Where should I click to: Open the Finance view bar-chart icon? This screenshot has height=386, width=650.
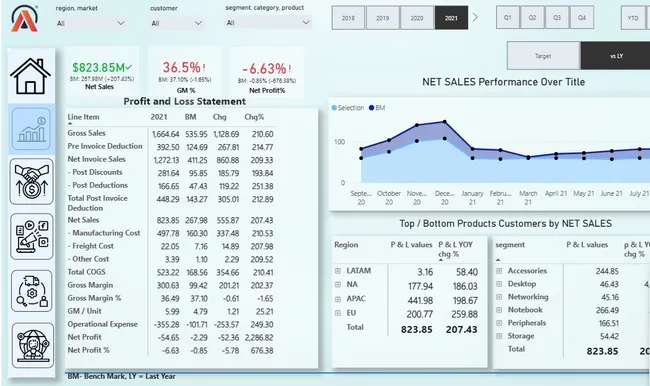coord(31,129)
